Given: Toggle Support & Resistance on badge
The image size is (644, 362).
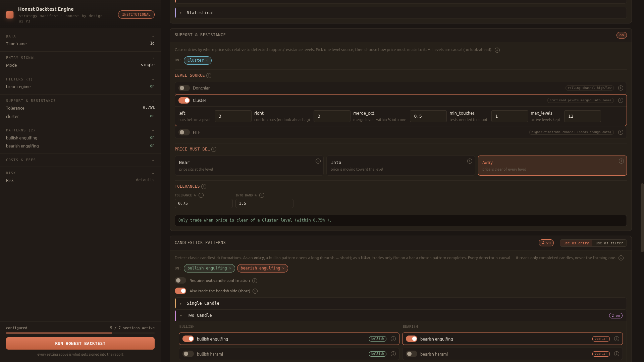Looking at the screenshot, I should click(621, 35).
